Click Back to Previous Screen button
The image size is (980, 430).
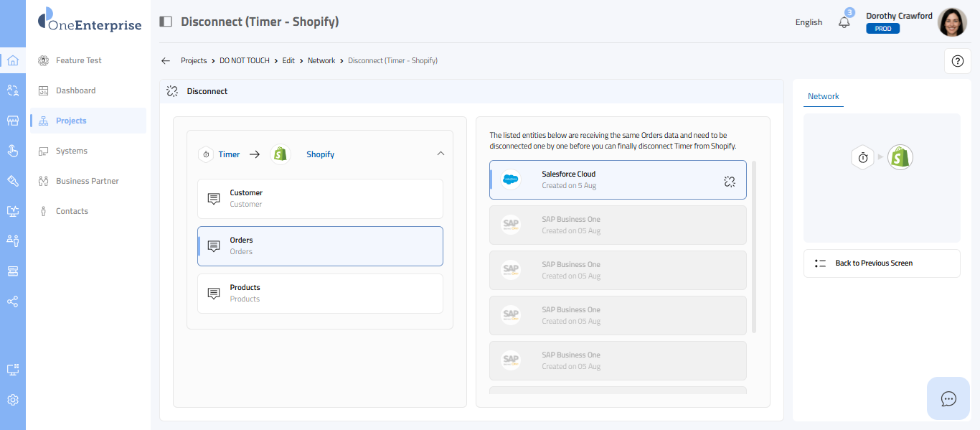click(x=882, y=263)
